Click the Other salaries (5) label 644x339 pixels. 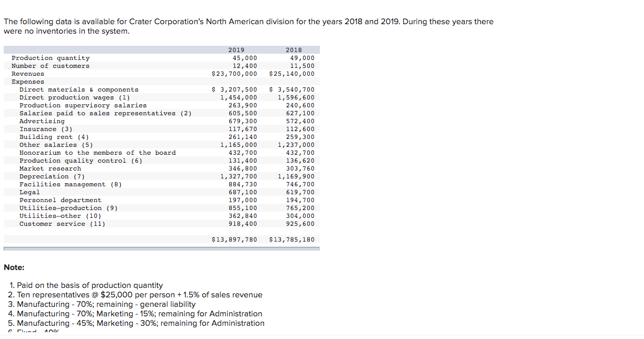(x=56, y=145)
